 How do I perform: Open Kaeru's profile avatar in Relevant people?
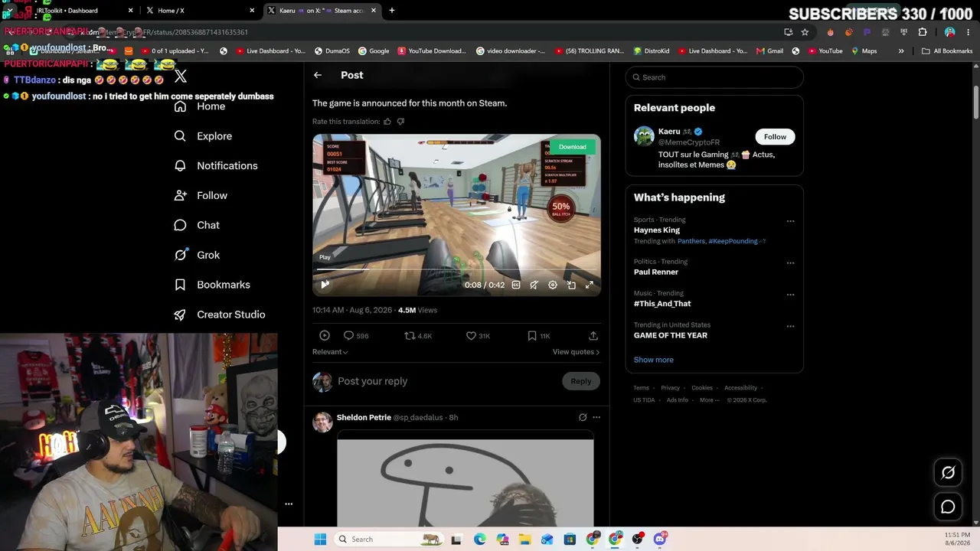pos(644,136)
